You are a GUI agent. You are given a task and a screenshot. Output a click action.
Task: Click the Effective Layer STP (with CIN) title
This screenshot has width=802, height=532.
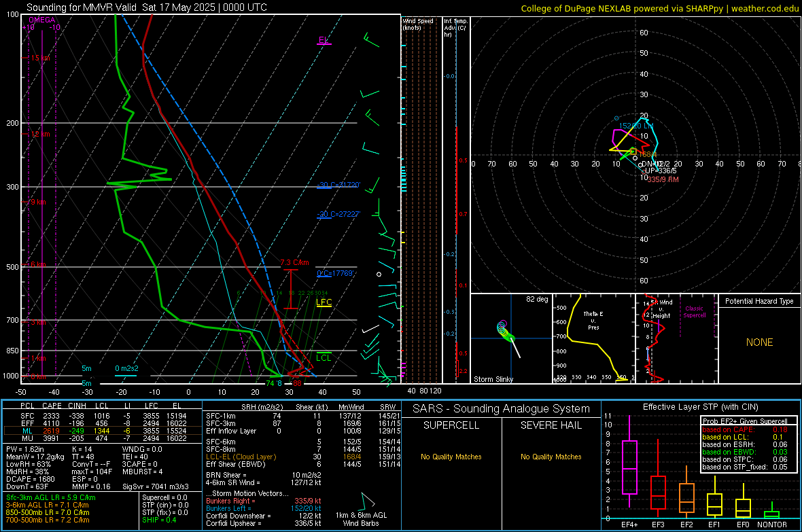(700, 407)
